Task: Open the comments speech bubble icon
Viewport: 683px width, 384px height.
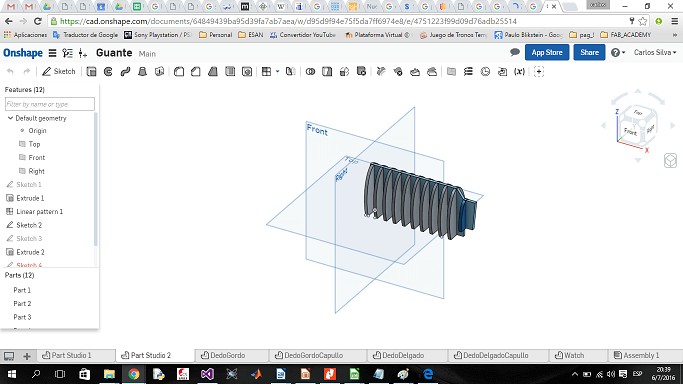Action: 515,52
